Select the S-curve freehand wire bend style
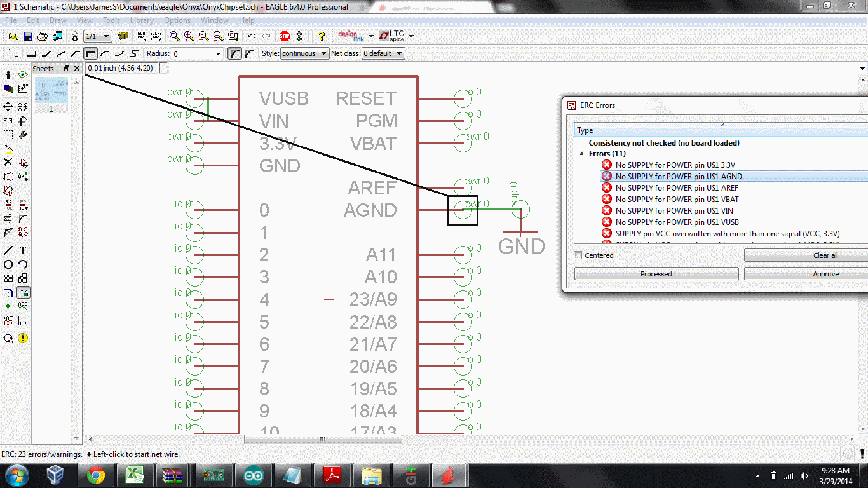 coord(134,53)
